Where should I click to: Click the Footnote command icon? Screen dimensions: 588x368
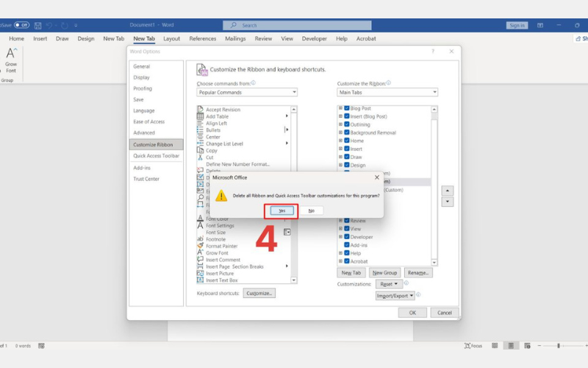200,239
